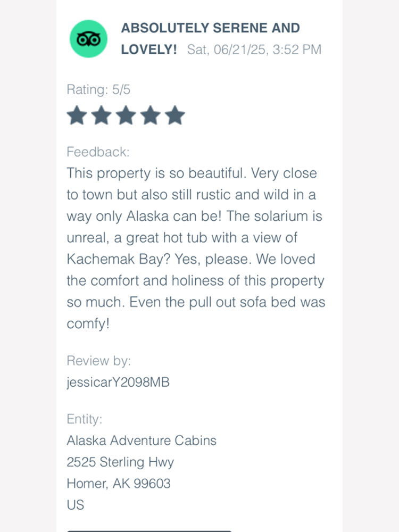Click the "Feedback:" label

[98, 152]
